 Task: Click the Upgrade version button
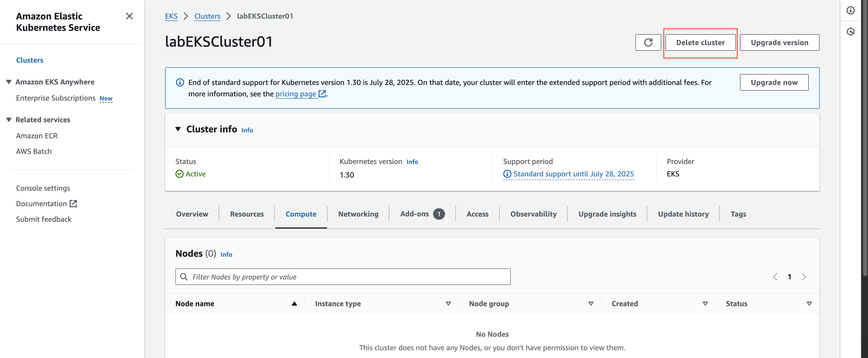(779, 42)
